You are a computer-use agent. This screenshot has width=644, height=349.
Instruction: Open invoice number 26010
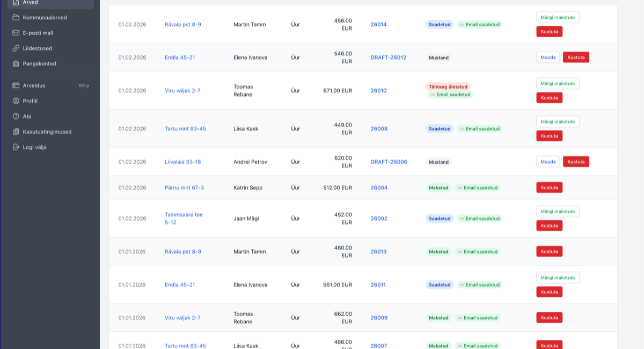[378, 91]
